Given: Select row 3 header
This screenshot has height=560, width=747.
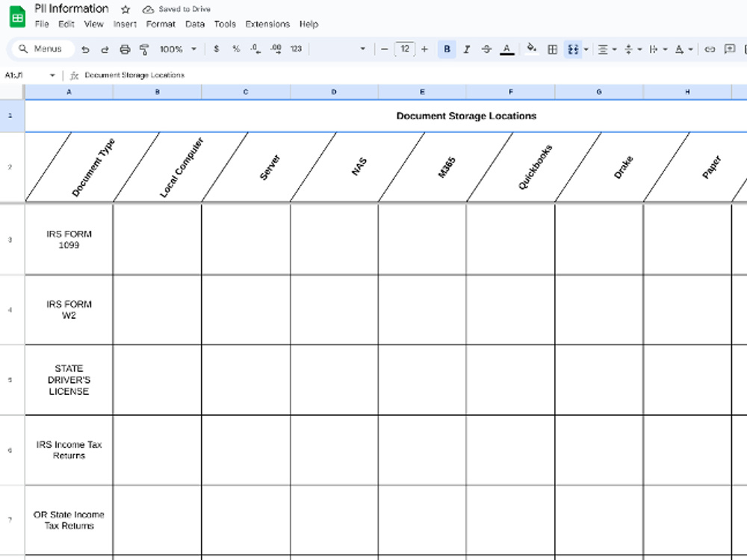Looking at the screenshot, I should (12, 240).
